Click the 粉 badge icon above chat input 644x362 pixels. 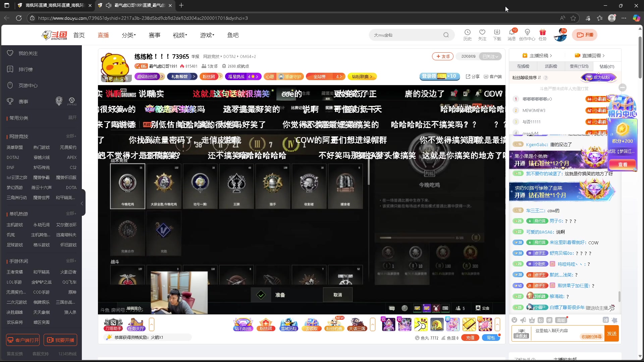click(x=541, y=320)
